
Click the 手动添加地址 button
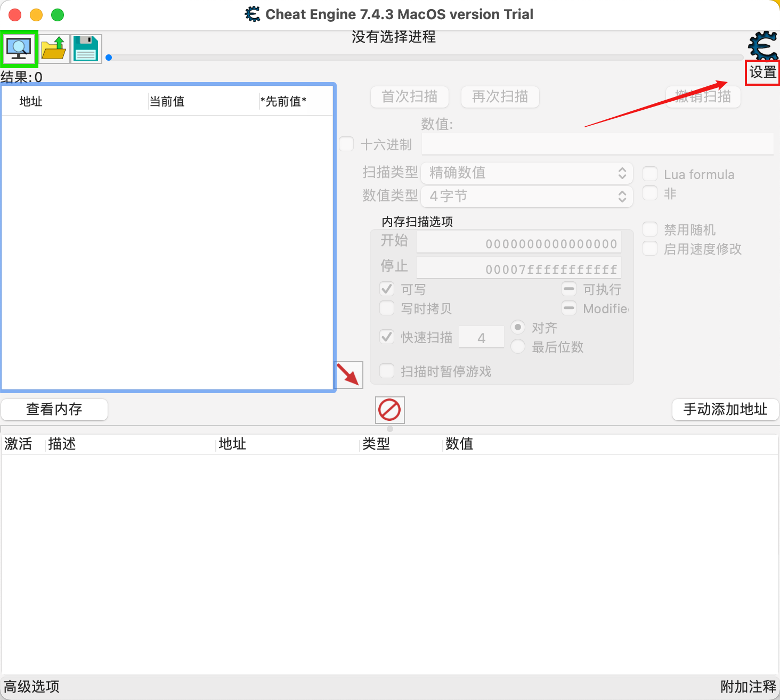coord(725,409)
